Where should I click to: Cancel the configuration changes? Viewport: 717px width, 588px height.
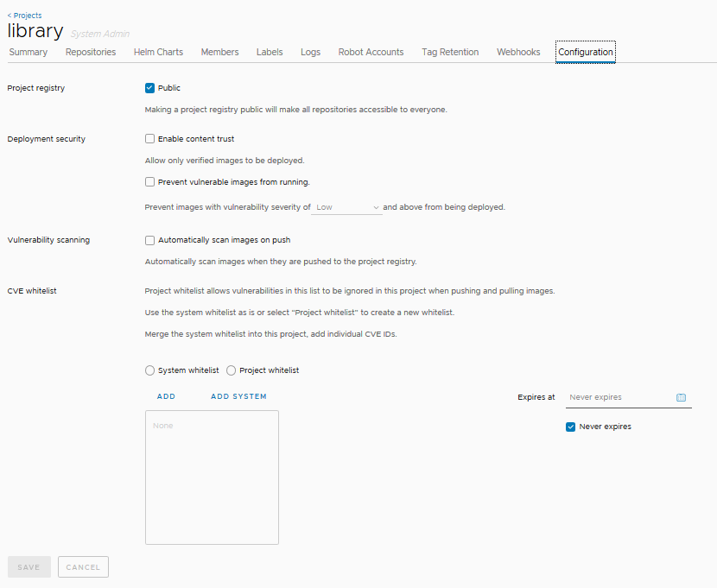(x=83, y=566)
